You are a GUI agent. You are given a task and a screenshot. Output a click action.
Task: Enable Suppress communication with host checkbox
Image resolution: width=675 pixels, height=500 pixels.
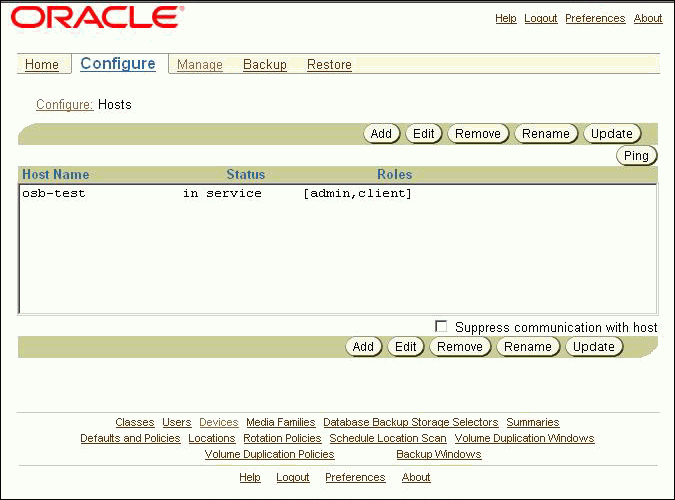(x=441, y=326)
